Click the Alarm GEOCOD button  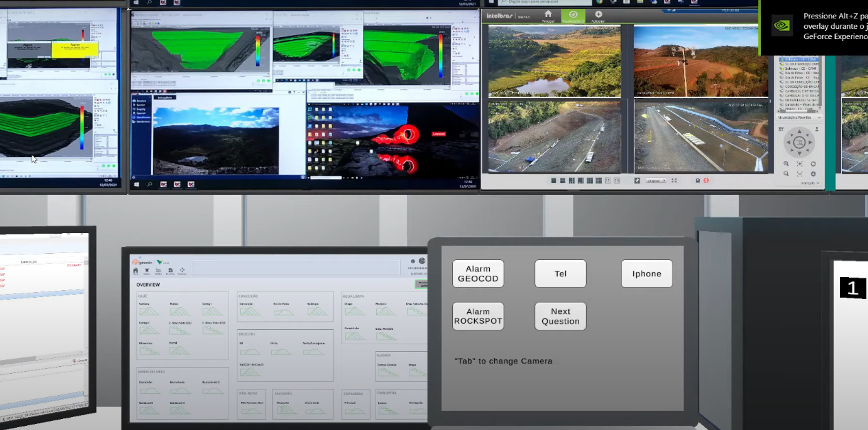click(x=478, y=274)
